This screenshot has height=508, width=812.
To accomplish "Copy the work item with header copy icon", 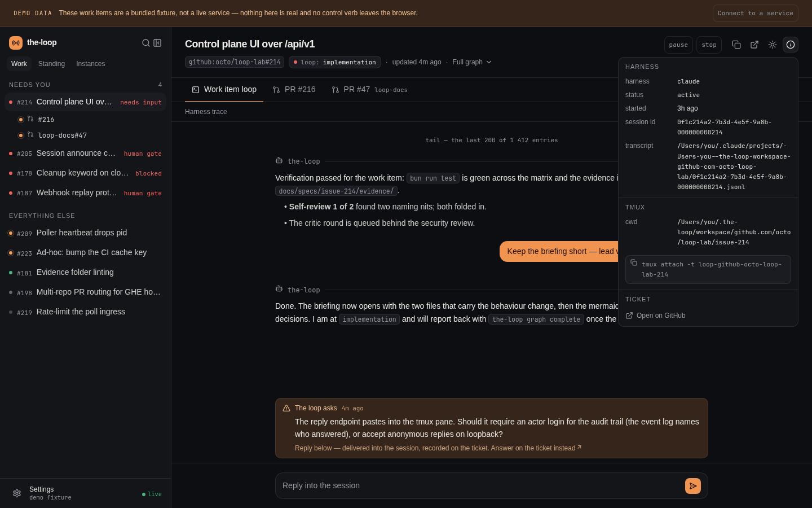I will 736,45.
